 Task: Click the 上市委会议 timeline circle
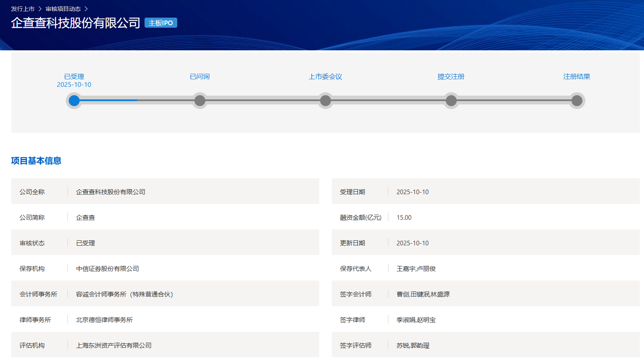click(x=326, y=101)
